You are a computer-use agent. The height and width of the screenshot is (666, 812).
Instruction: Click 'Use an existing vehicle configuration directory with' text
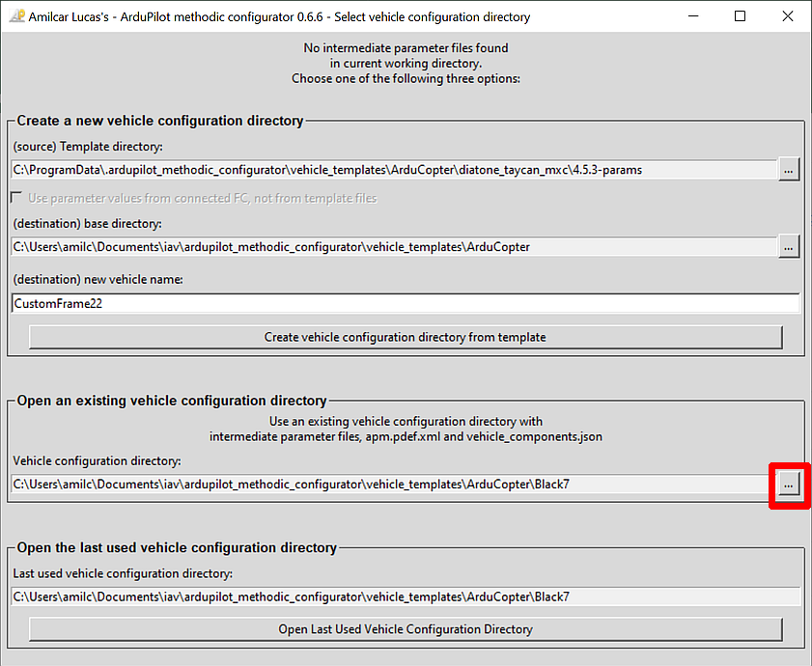pos(406,422)
